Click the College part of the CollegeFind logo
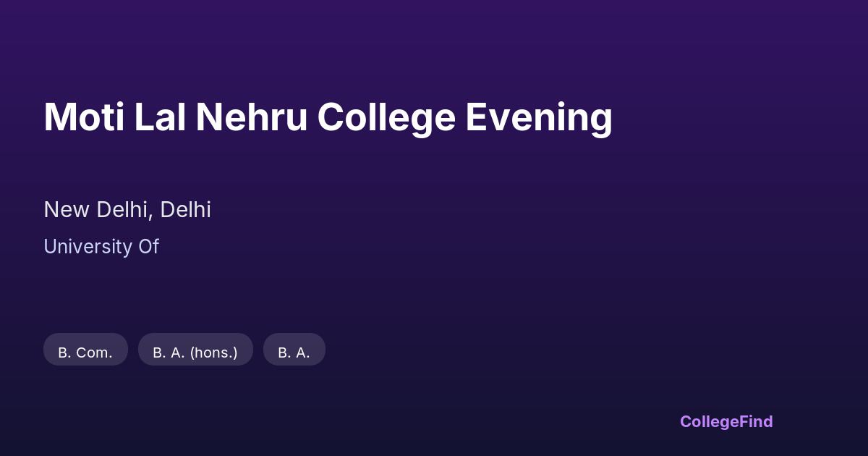868x456 pixels. [709, 421]
